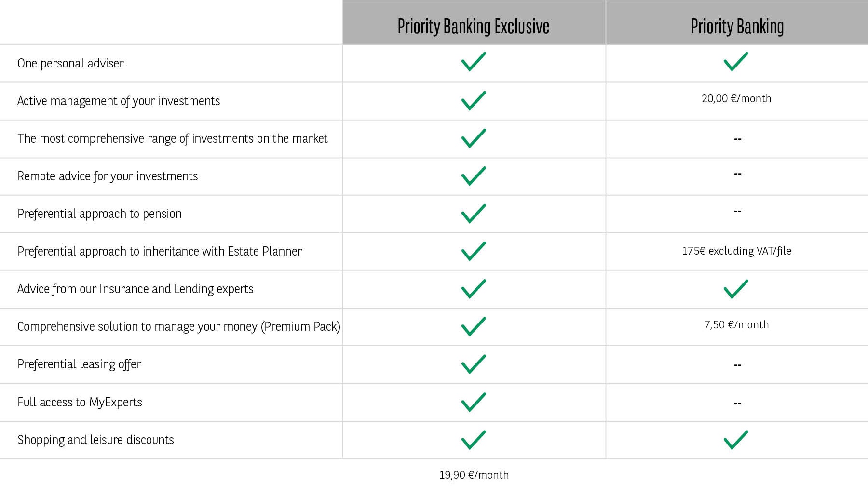Click Exclusive checkmark for Preferential leasing offer

pos(474,364)
